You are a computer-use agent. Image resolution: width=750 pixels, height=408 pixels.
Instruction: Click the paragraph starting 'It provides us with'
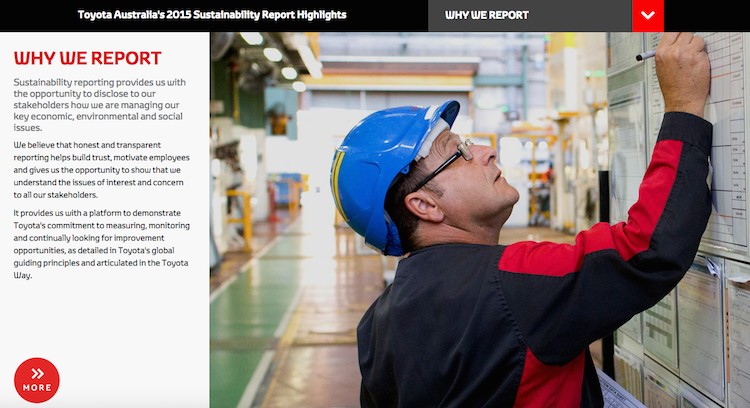[x=101, y=243]
